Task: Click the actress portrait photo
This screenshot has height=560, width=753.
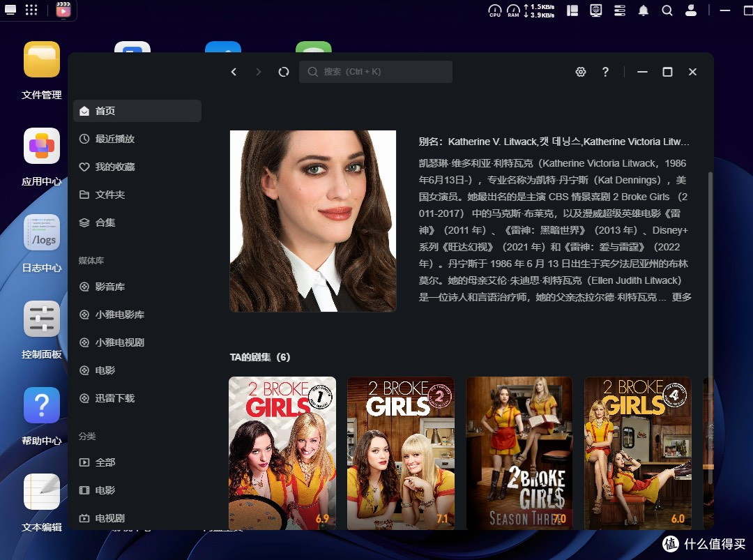Action: 313,221
